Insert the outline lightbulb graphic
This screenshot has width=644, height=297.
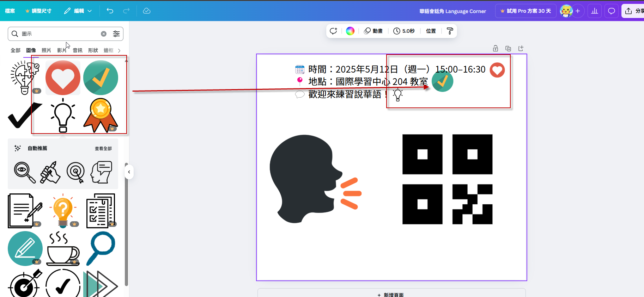pyautogui.click(x=63, y=115)
